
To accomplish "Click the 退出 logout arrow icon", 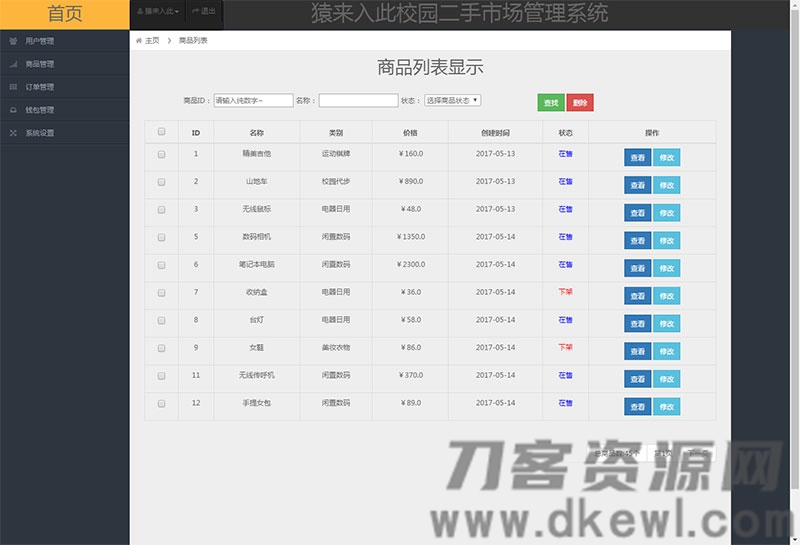I will (194, 11).
